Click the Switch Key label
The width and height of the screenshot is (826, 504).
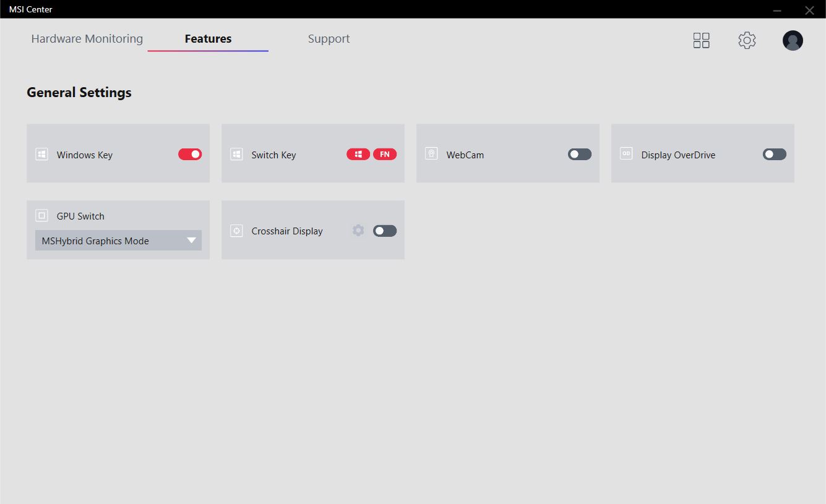pyautogui.click(x=273, y=155)
